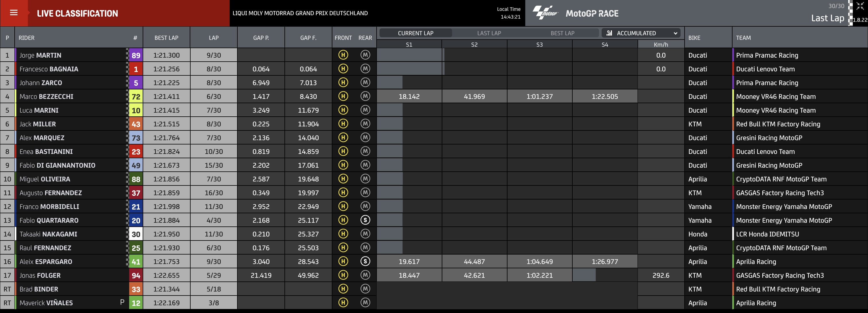Screen dimensions: 868x313
Task: Click number 72 yellow badge
Action: (136, 97)
